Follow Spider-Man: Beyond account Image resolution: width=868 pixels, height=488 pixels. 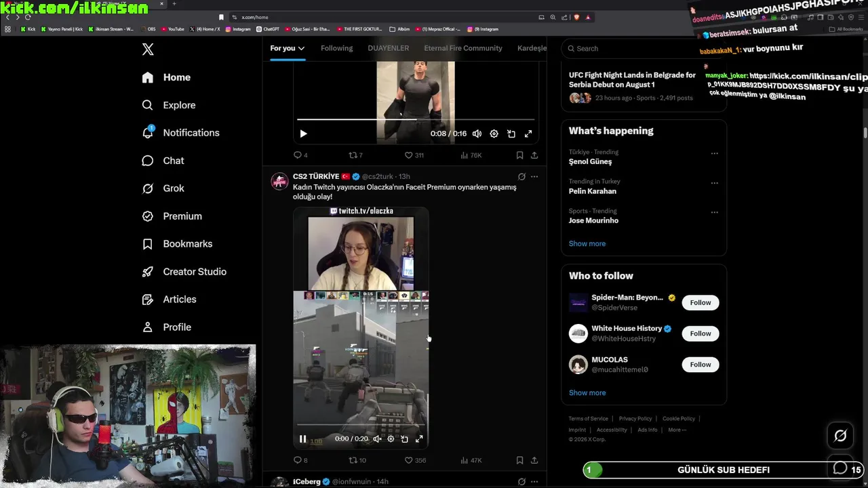click(701, 302)
